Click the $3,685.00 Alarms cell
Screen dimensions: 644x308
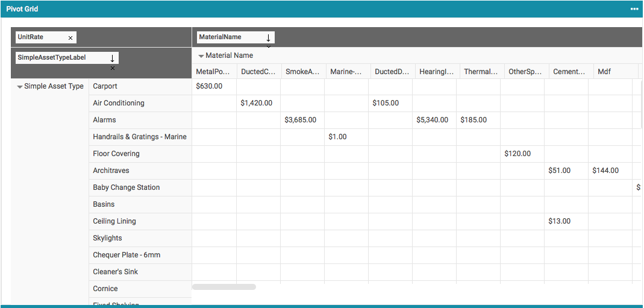[x=302, y=120]
